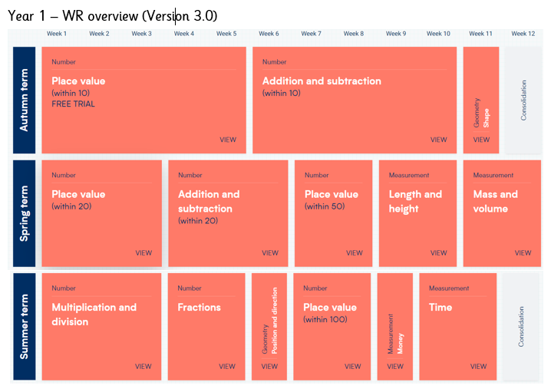Click the Week 11 column header

click(x=480, y=34)
